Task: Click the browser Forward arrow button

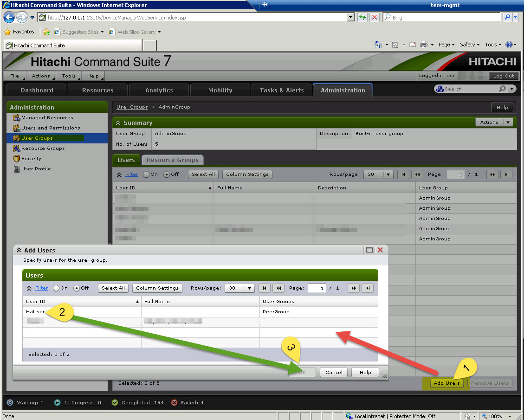Action: pyautogui.click(x=22, y=17)
